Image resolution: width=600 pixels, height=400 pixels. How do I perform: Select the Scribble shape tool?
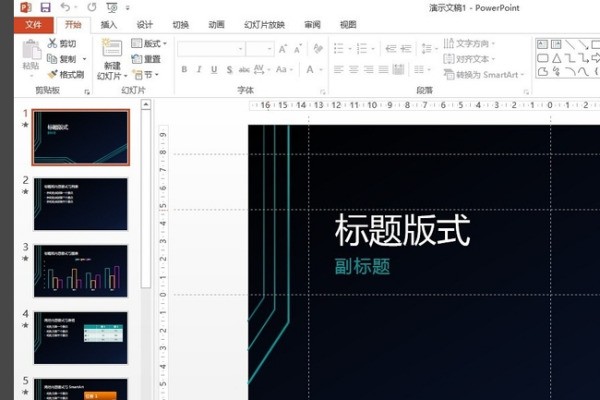(x=556, y=72)
